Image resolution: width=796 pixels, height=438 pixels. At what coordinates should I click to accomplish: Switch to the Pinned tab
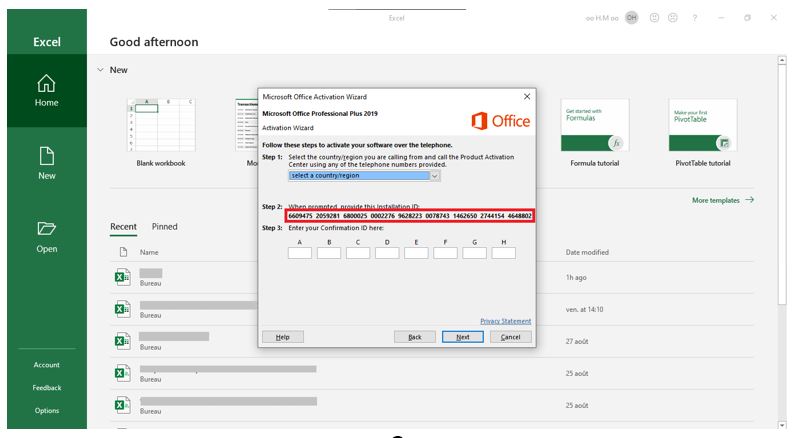coord(165,227)
